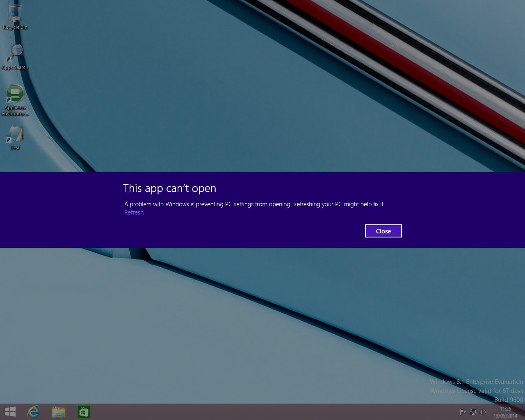
Task: Select the AppSense Environment desktop shortcut
Action: tap(15, 100)
